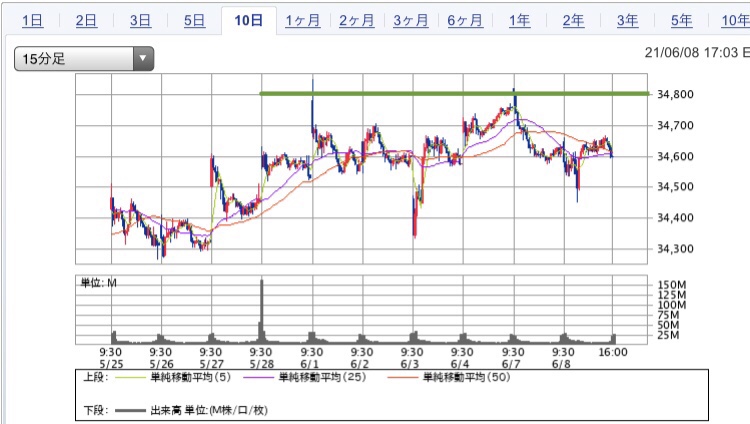Click the 6/7 date axis label
The image size is (750, 424).
pyautogui.click(x=511, y=364)
